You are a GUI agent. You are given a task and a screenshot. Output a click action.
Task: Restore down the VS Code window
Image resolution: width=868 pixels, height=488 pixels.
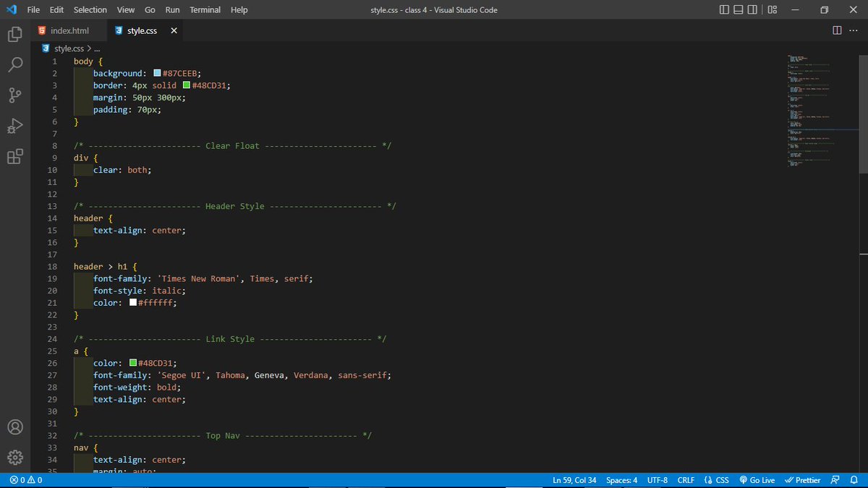coord(824,9)
